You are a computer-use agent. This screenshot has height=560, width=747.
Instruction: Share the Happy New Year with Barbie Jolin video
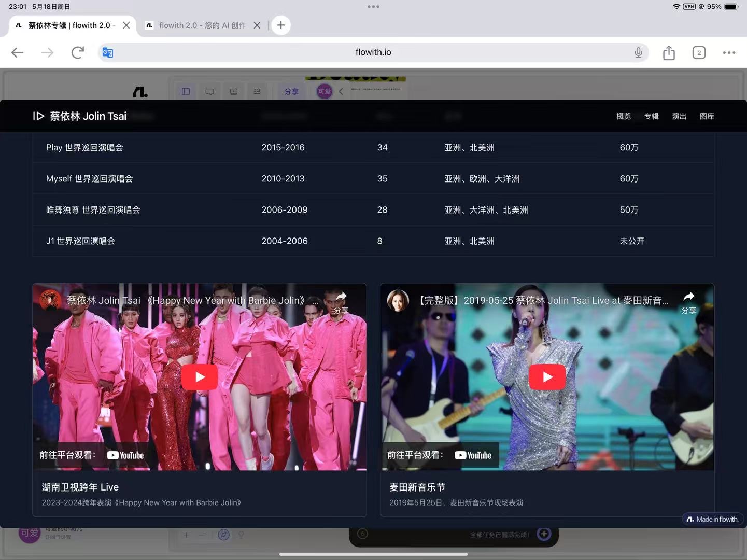click(x=341, y=302)
